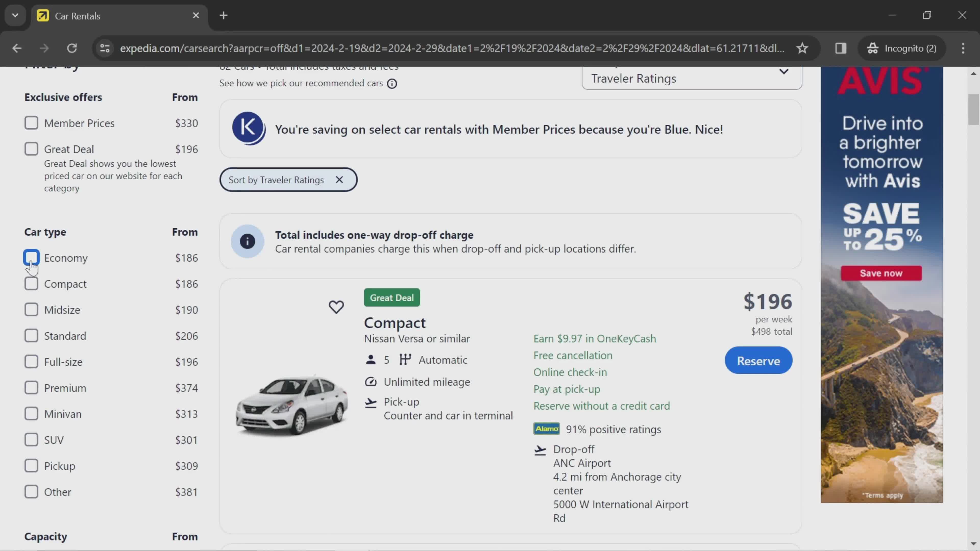The image size is (980, 551).
Task: Switch to the Car Rentals tab
Action: click(x=119, y=16)
